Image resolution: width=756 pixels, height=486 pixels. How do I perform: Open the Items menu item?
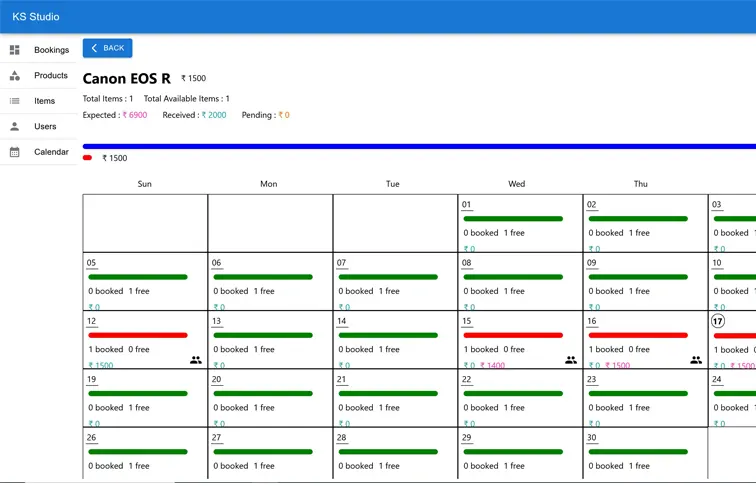coord(39,101)
